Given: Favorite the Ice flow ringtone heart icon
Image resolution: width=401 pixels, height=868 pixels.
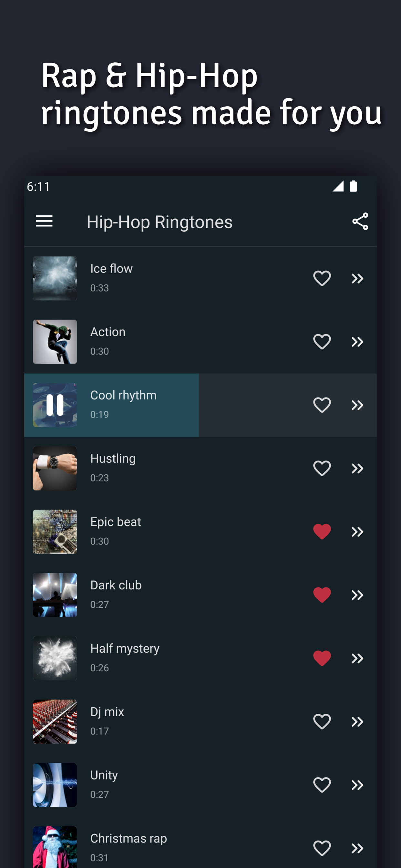Looking at the screenshot, I should [322, 278].
